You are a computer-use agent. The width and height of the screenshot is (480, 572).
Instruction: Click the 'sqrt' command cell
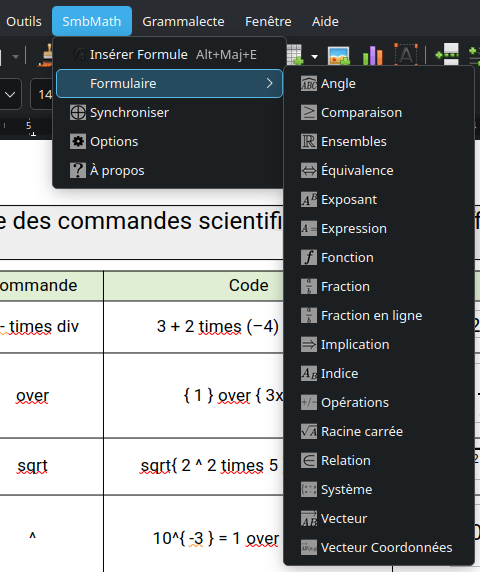coord(51,466)
